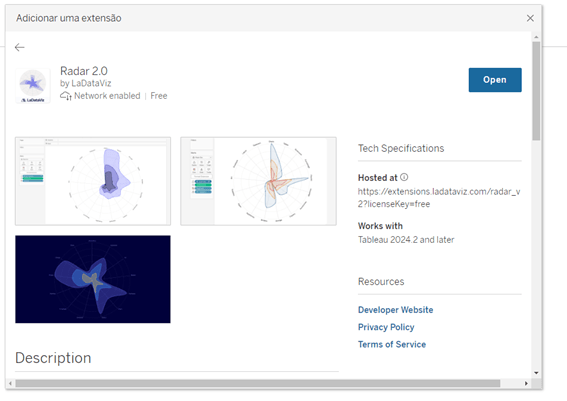This screenshot has width=567, height=401.
Task: Click the Tech Specifications heading
Action: pyautogui.click(x=401, y=148)
